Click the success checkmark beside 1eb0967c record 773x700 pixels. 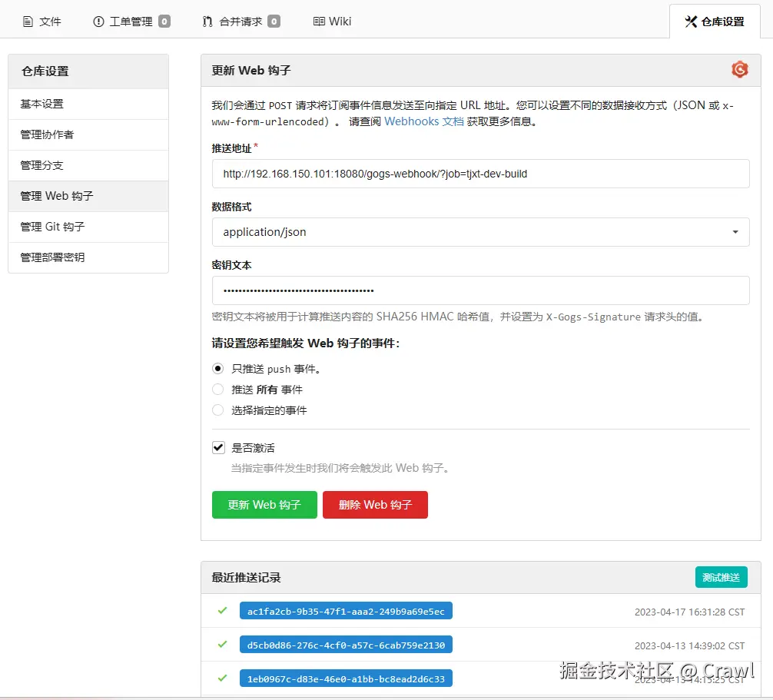[222, 678]
